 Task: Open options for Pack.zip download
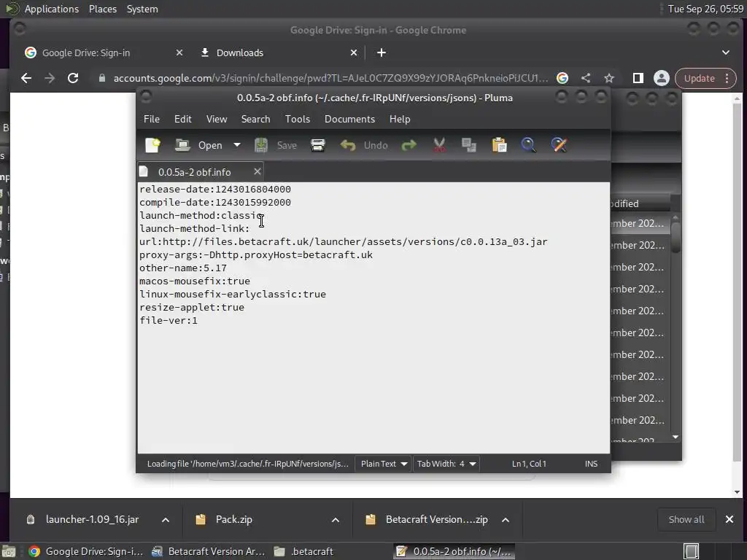pos(336,520)
